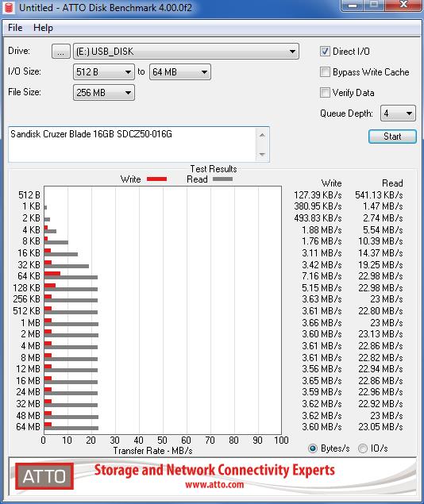Select the Bytes/s radio button
424x504 pixels.
tap(313, 448)
